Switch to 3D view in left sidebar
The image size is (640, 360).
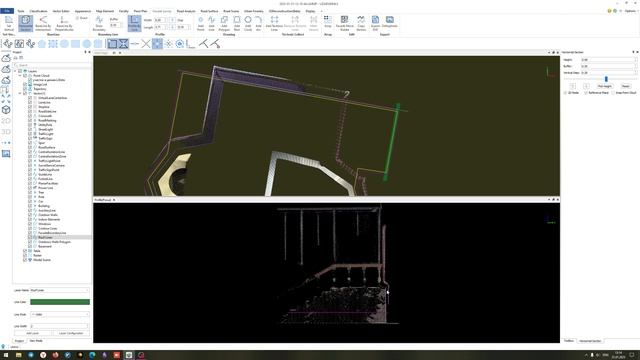click(x=6, y=132)
